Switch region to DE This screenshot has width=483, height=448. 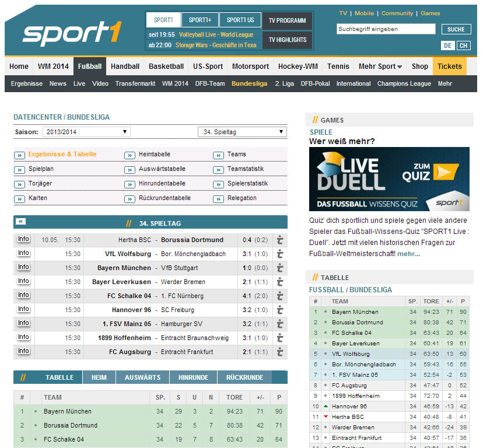pos(447,45)
